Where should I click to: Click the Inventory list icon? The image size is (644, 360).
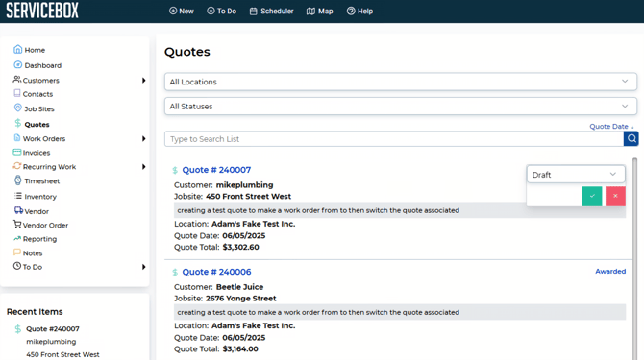tap(18, 196)
